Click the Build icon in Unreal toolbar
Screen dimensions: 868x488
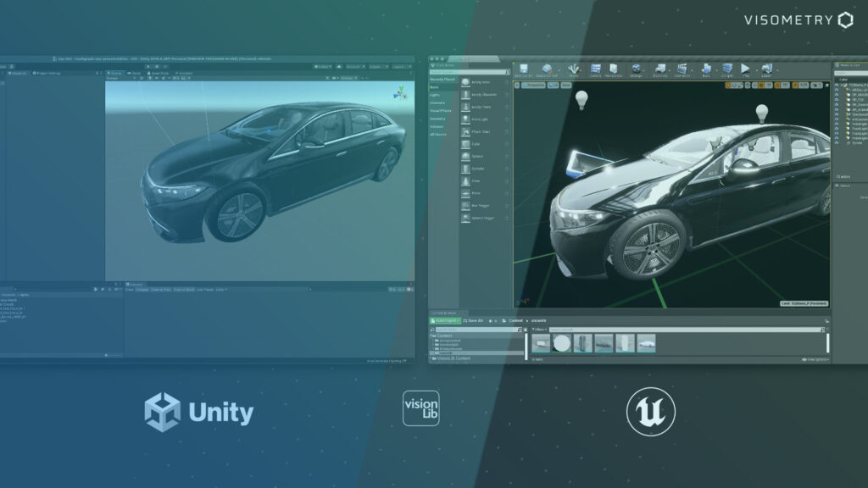point(706,69)
